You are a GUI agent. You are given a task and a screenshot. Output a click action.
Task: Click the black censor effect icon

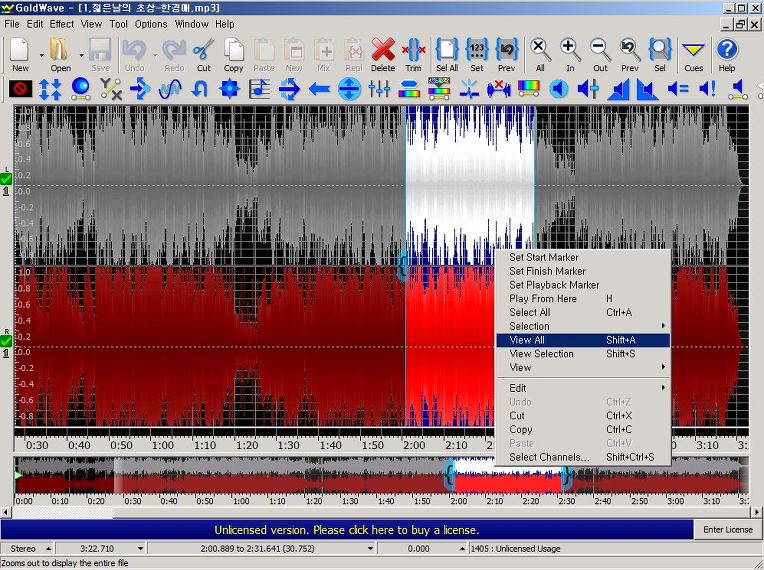coord(20,89)
